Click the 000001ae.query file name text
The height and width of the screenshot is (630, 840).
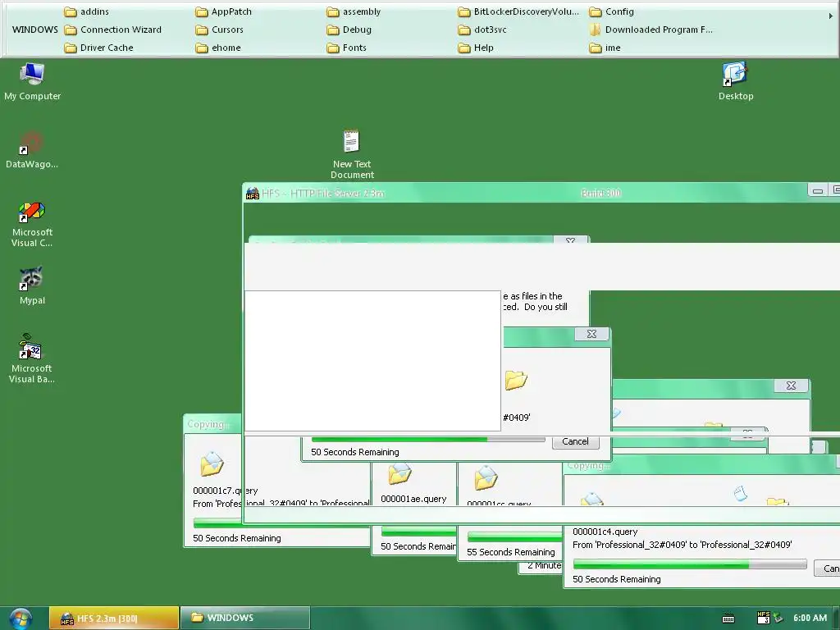[413, 499]
